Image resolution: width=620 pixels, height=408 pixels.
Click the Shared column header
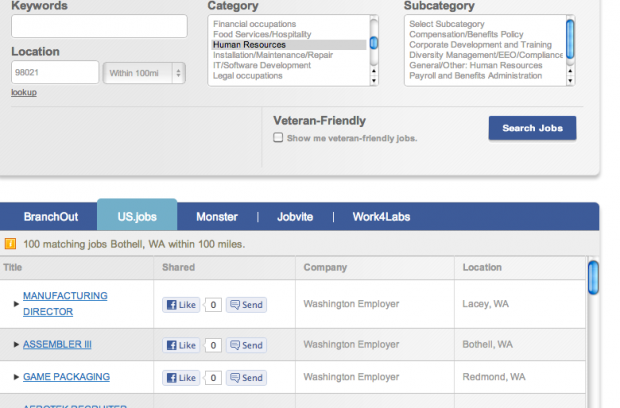[178, 267]
